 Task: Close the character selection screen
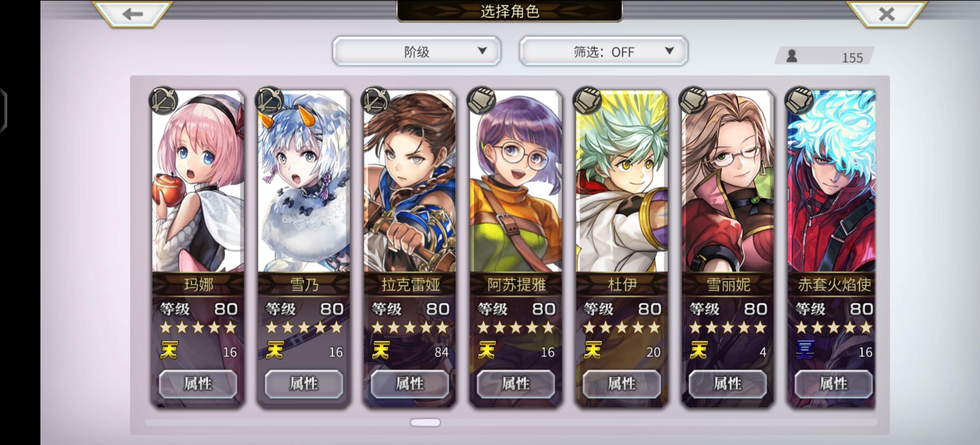[887, 14]
